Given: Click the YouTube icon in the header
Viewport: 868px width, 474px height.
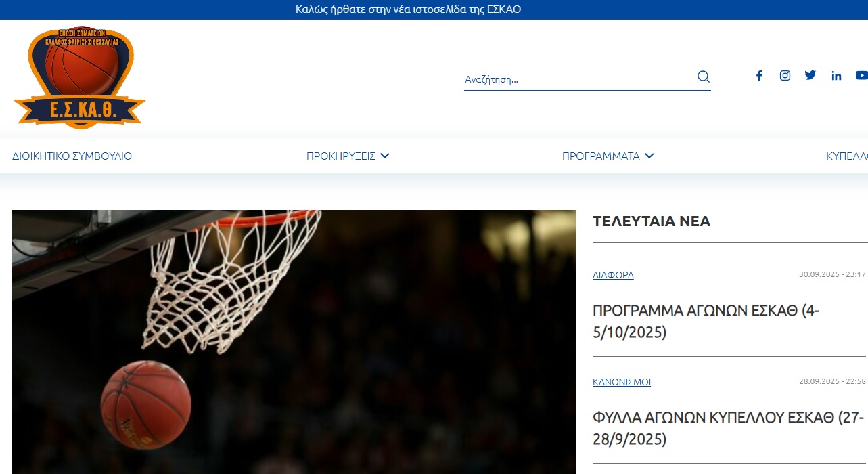Looking at the screenshot, I should pos(861,76).
